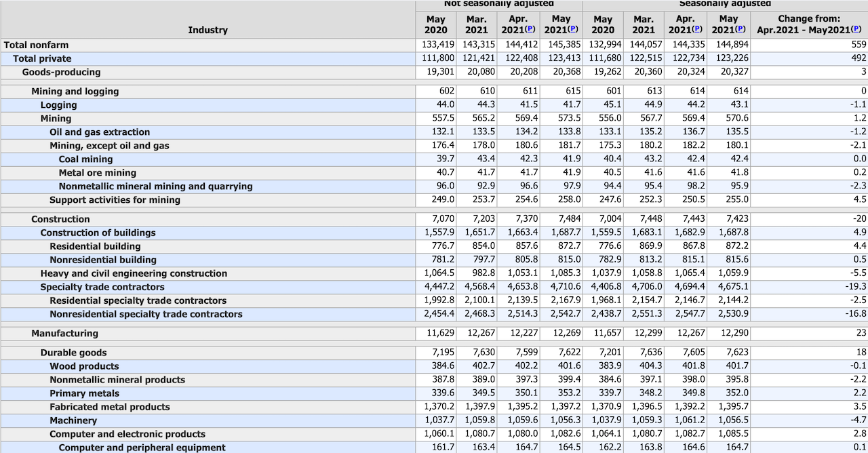Click the 'Industry' column header
Viewport: 868px width, 453px height.
pos(208,30)
